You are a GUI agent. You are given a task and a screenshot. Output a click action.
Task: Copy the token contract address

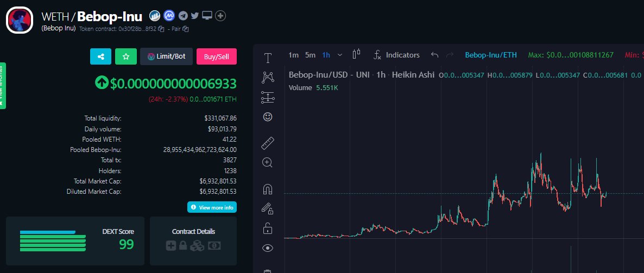tap(161, 29)
